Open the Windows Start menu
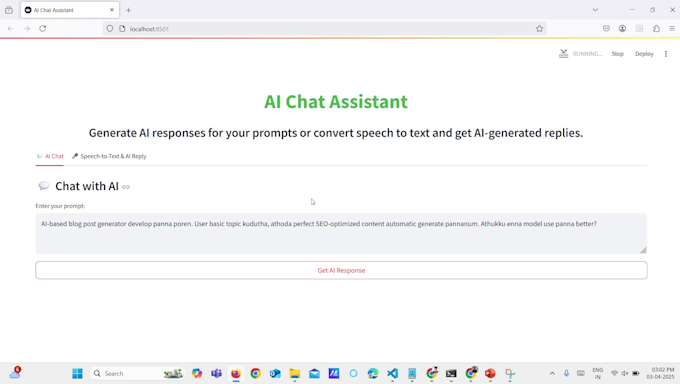The image size is (680, 384). (x=77, y=373)
